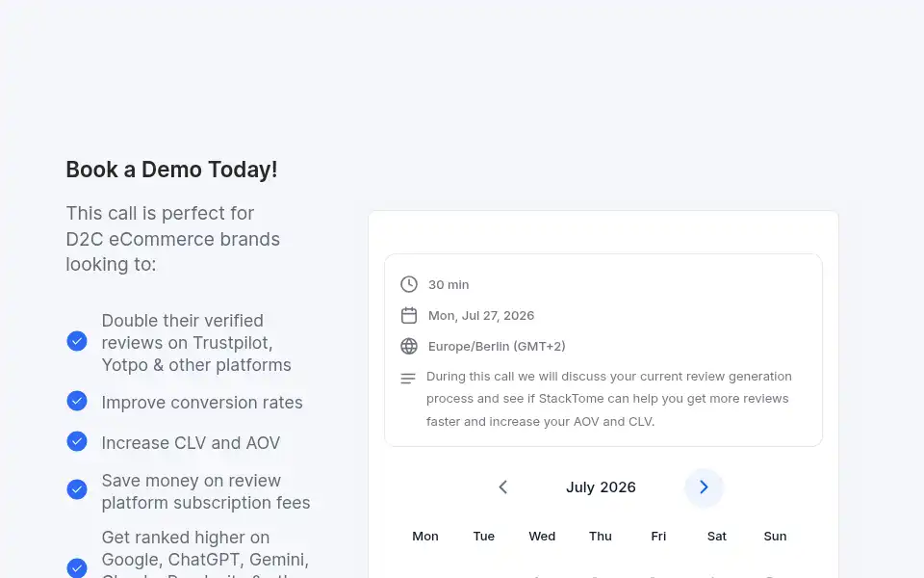Image resolution: width=924 pixels, height=578 pixels.
Task: Click the 'Mon' weekday header
Action: tap(425, 537)
